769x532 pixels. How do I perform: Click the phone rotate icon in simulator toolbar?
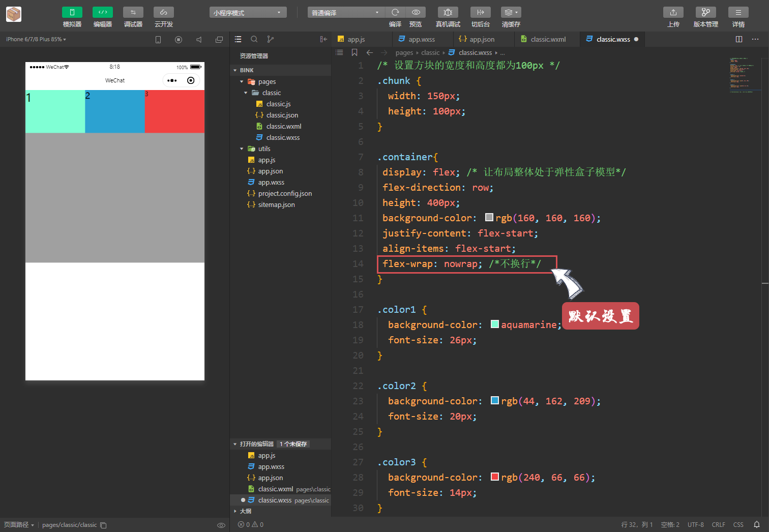click(158, 39)
